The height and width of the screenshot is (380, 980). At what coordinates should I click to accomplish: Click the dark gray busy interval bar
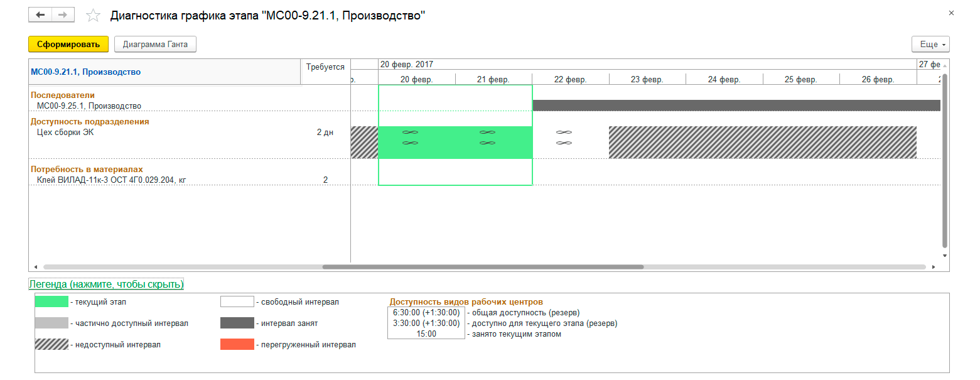point(736,106)
